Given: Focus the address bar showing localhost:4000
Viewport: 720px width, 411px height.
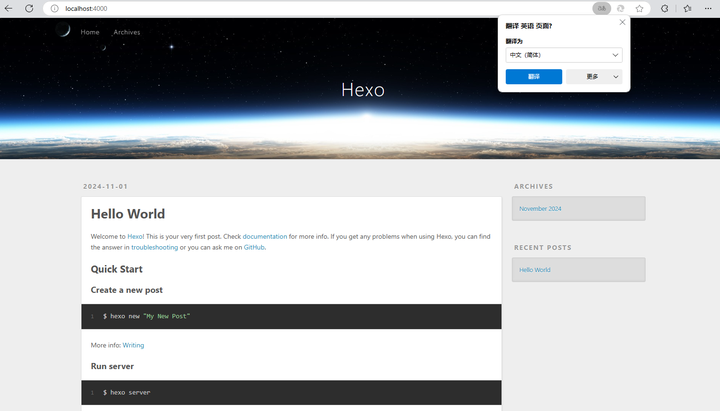Looking at the screenshot, I should (300, 8).
